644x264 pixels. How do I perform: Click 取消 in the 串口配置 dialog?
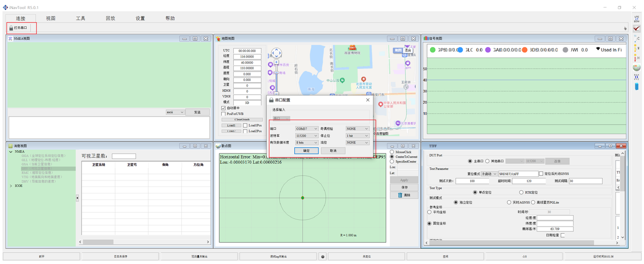tap(333, 150)
